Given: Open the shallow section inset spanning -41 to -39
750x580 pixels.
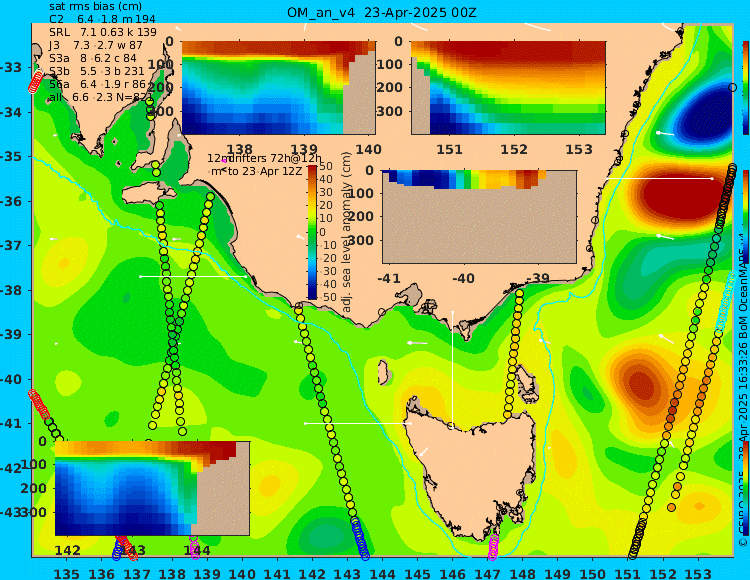Looking at the screenshot, I should [479, 217].
